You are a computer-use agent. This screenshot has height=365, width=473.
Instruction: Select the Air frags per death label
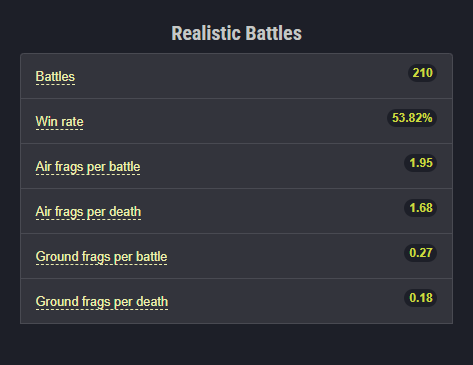[88, 212]
